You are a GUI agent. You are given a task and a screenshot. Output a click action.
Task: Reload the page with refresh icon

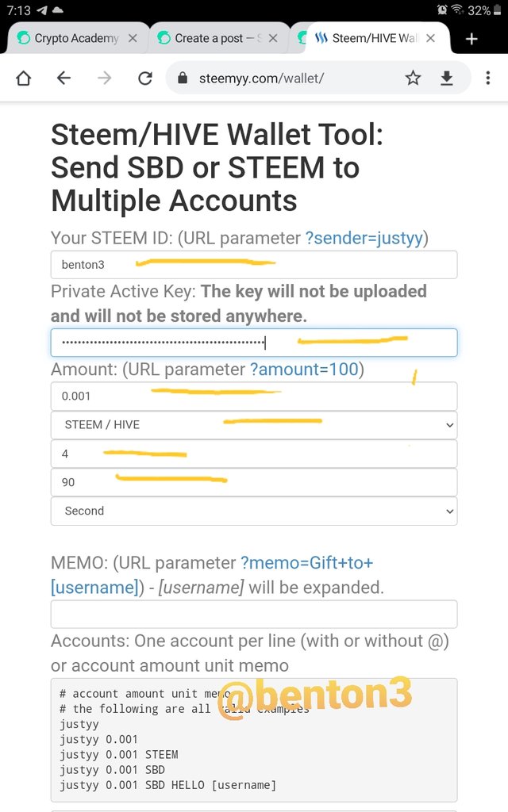(145, 79)
